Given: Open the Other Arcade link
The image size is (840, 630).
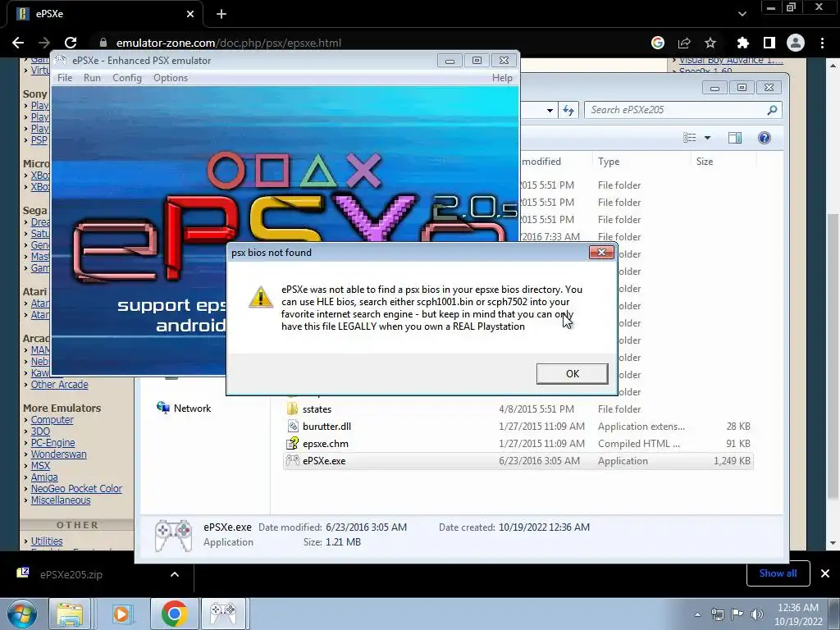Looking at the screenshot, I should (x=59, y=385).
